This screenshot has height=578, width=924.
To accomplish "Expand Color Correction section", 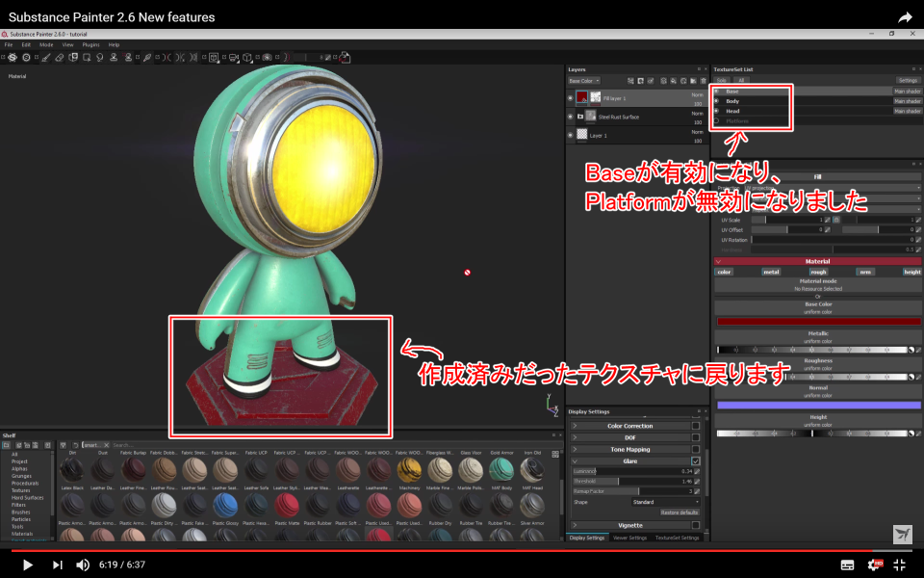I will pos(575,426).
